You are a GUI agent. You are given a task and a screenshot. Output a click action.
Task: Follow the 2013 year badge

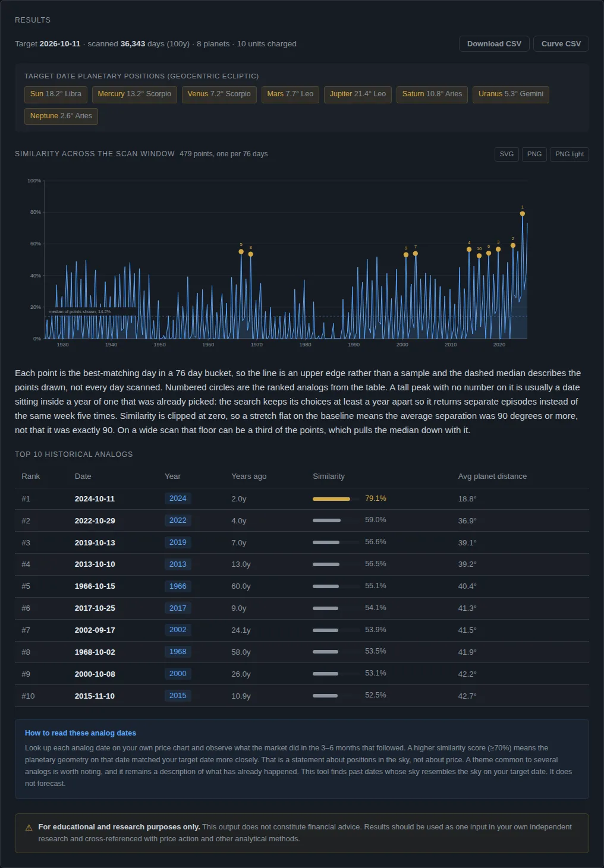click(x=178, y=564)
